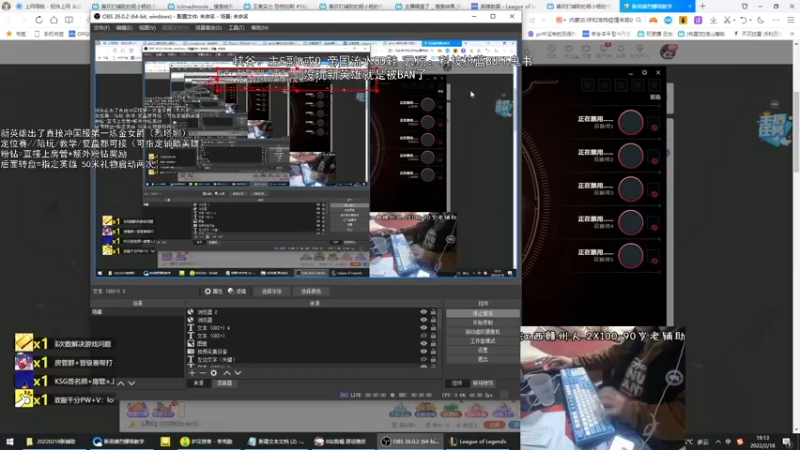Expand bookmarks bar overflow chevron

point(792,34)
